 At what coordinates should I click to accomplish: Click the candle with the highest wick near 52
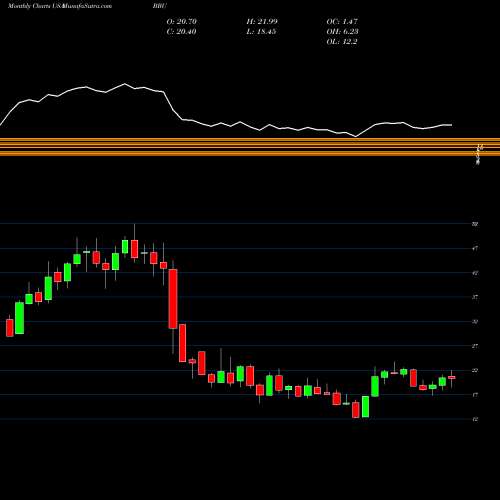pos(135,249)
